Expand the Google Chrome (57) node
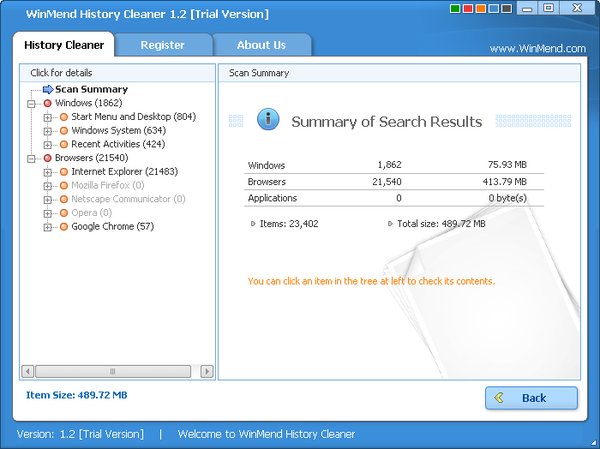This screenshot has height=449, width=600. coord(47,228)
